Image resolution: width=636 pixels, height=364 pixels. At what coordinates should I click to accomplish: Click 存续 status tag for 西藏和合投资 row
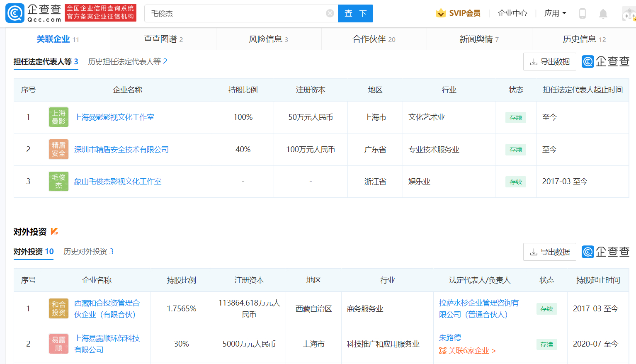pyautogui.click(x=546, y=309)
